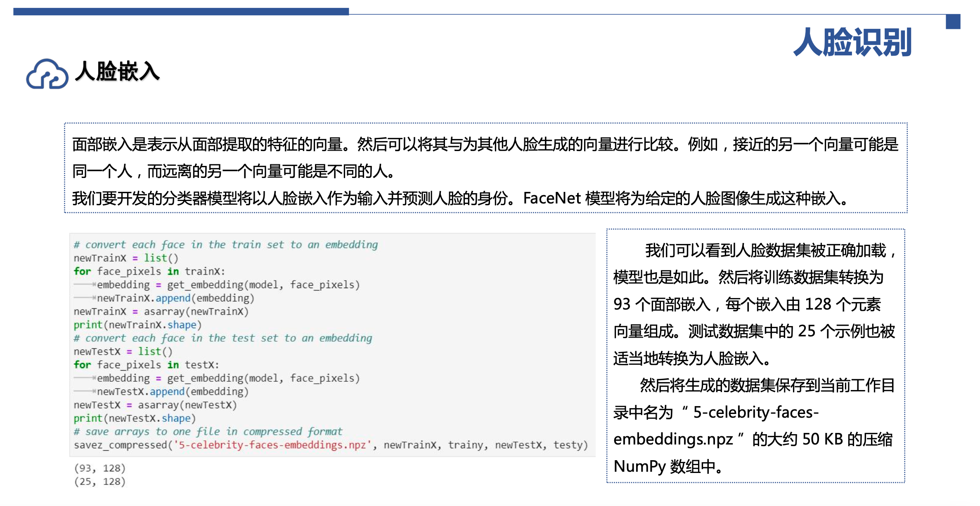
Task: Click comment 'convert each face in the train set'
Action: tap(226, 245)
